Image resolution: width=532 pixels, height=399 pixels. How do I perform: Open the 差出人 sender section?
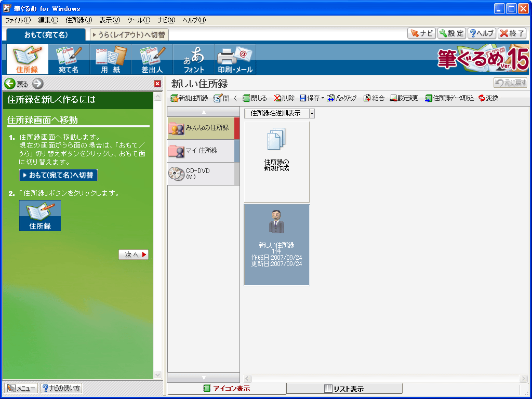[152, 59]
